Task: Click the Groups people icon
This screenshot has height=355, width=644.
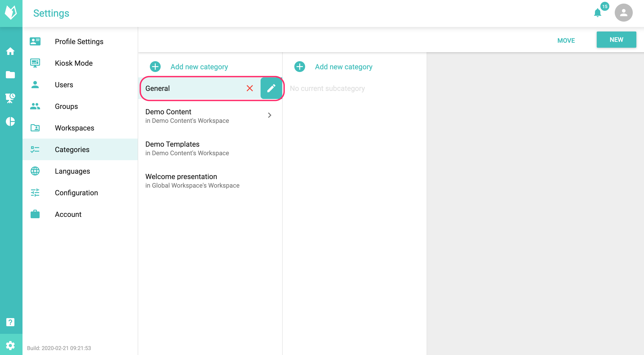Action: 35,106
